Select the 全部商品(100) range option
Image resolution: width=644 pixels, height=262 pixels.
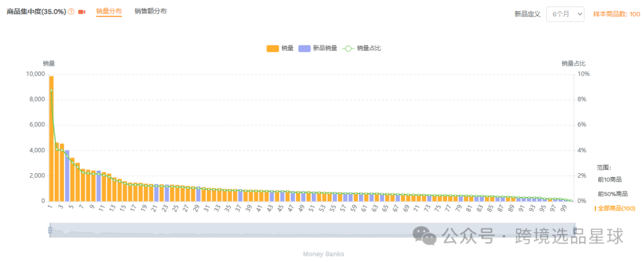(x=616, y=208)
